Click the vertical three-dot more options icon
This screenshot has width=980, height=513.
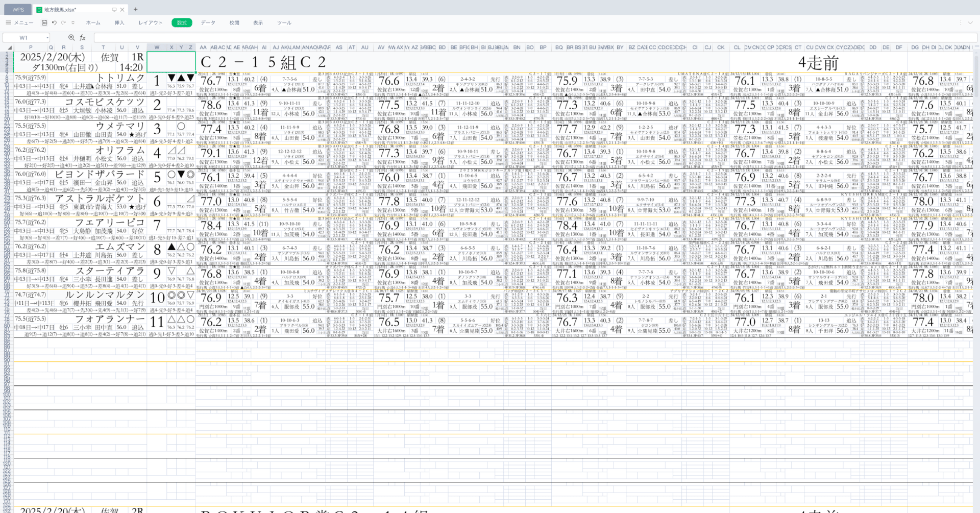960,23
